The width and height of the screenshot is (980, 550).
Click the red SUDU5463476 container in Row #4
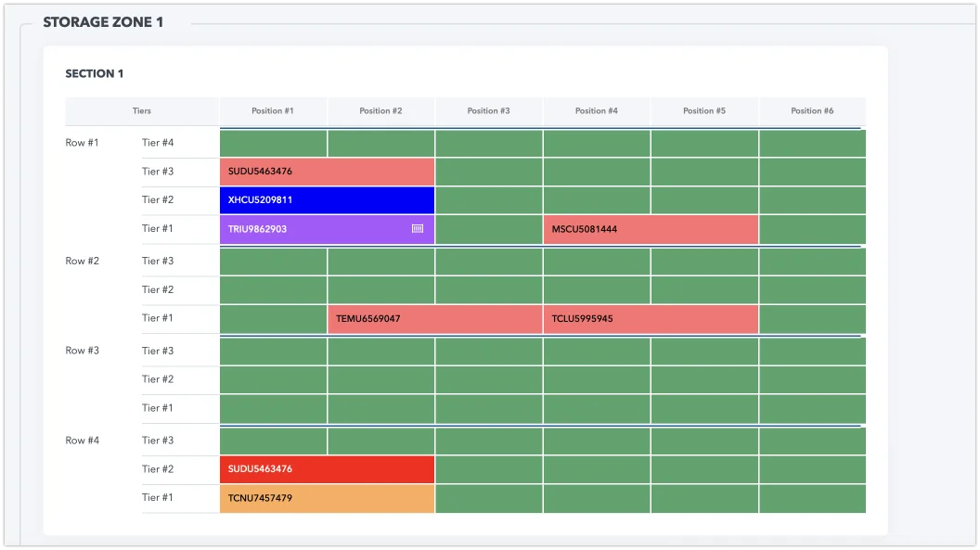[x=327, y=469]
